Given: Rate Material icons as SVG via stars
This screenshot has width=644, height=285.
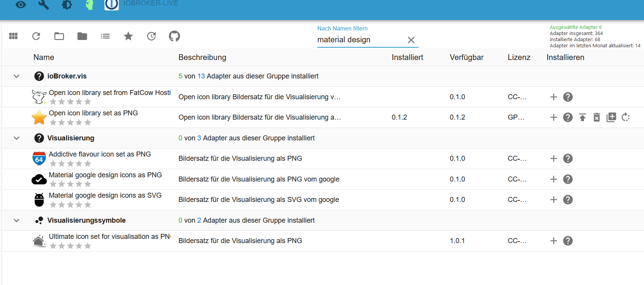Looking at the screenshot, I should coord(70,205).
